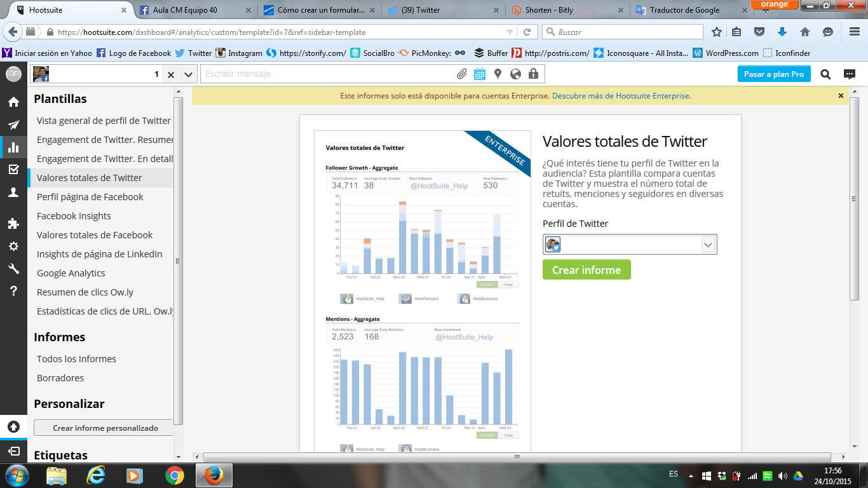The width and height of the screenshot is (868, 488).
Task: Open the scheduling calendar icon in compose bar
Action: coord(480,74)
